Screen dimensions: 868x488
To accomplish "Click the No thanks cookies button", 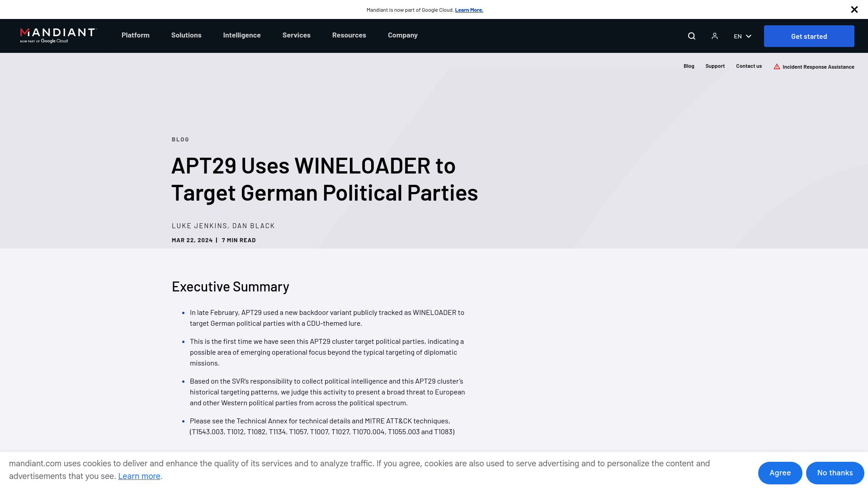I will click(x=835, y=473).
